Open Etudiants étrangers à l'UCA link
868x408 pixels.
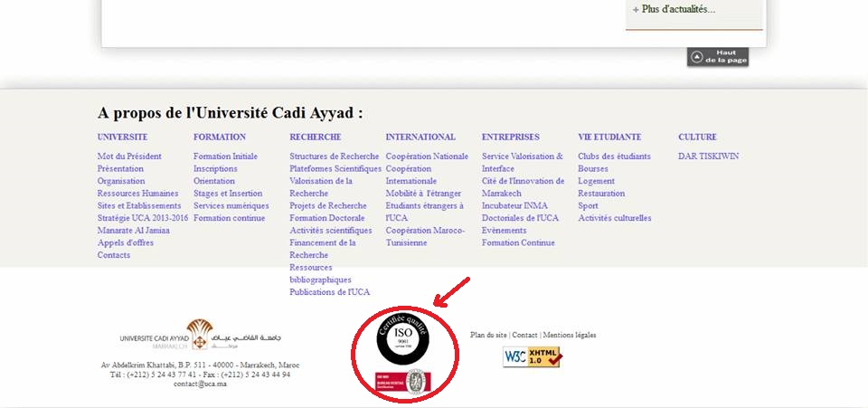(425, 212)
